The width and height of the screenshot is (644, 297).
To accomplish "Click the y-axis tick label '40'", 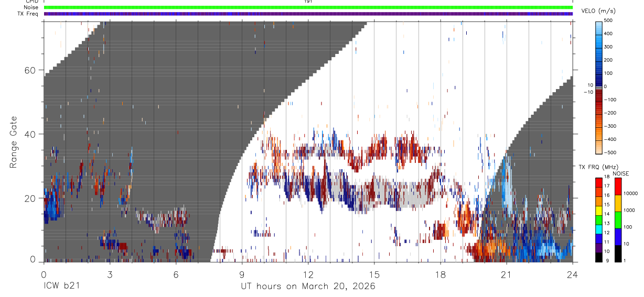I will 31,134.
